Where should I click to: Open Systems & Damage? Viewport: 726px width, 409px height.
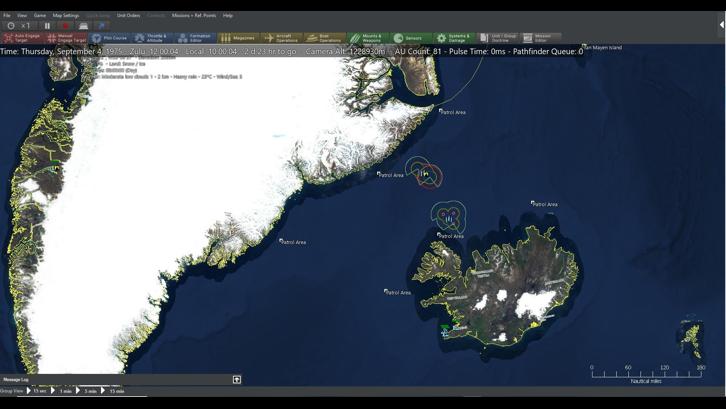454,38
